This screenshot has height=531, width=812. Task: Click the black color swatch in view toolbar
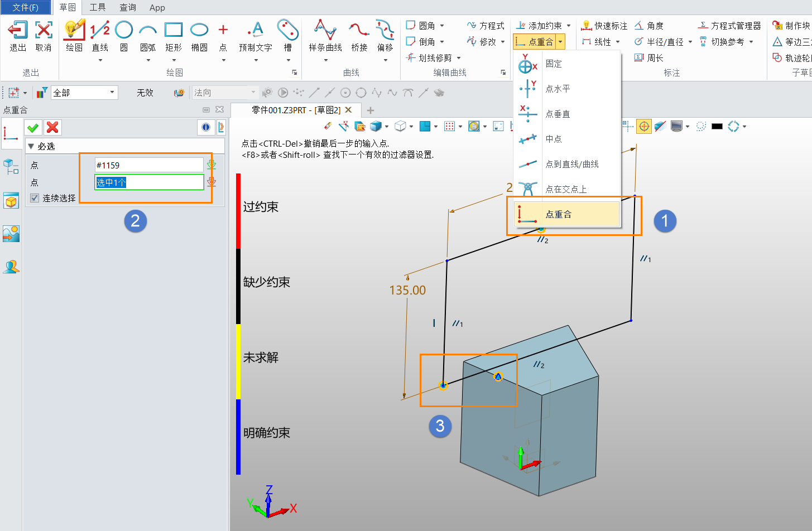point(717,127)
